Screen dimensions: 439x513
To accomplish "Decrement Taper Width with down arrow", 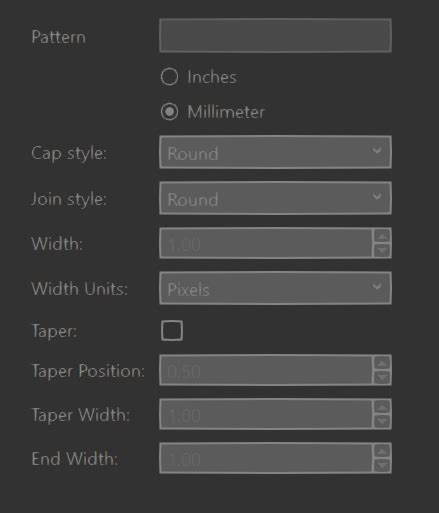I will 382,421.
